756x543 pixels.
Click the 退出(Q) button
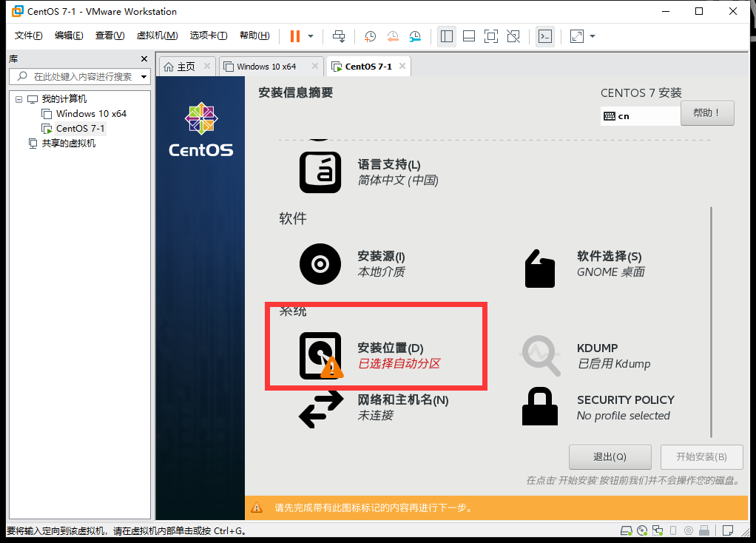click(610, 456)
